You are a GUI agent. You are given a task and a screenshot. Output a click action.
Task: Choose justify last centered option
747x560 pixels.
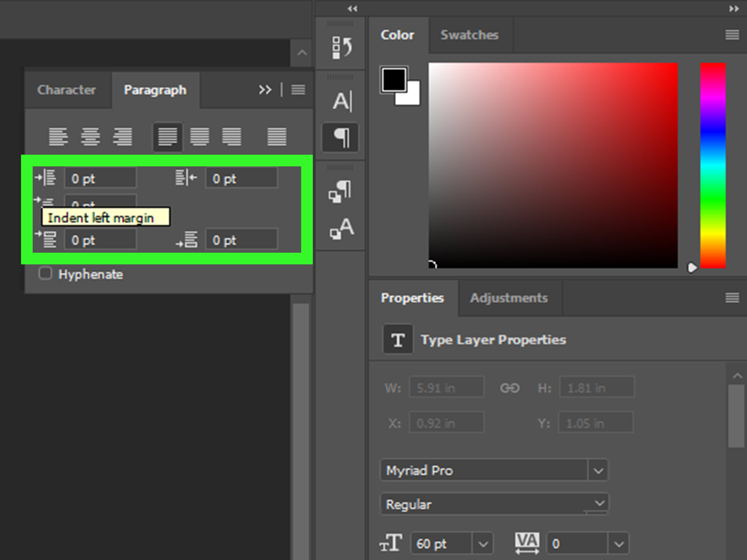(199, 137)
